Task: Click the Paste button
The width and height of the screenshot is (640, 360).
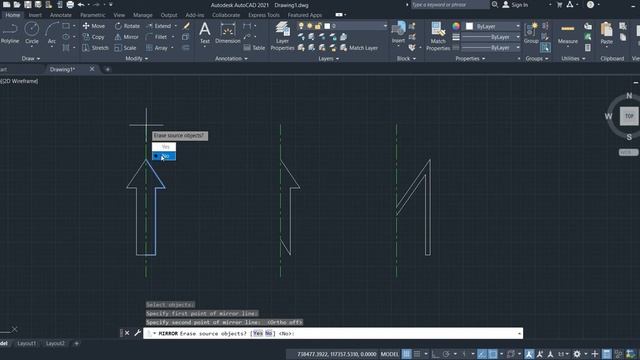Action: click(x=607, y=33)
